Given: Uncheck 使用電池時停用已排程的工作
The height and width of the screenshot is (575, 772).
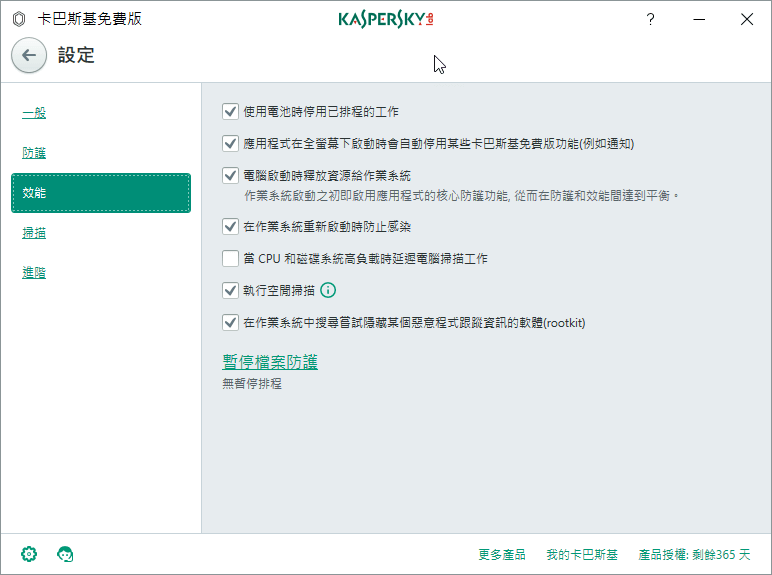Looking at the screenshot, I should pos(230,112).
